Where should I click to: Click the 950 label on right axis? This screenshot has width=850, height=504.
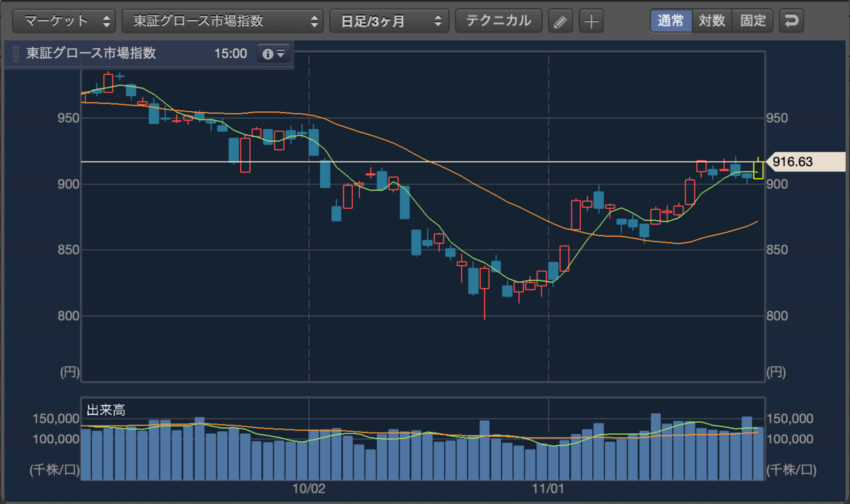point(778,118)
